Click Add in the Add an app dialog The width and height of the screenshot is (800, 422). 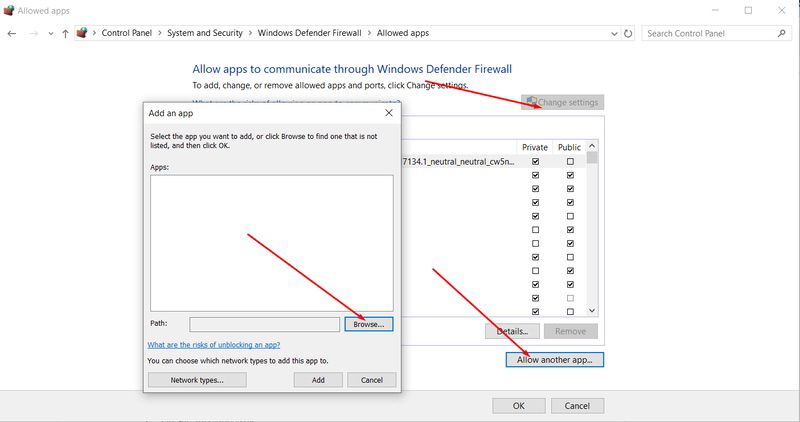pos(318,380)
